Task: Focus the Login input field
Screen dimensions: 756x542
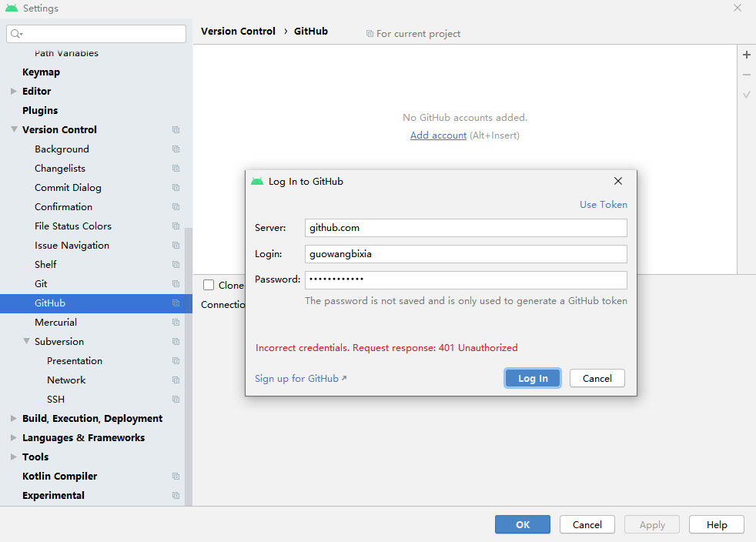Action: click(466, 253)
